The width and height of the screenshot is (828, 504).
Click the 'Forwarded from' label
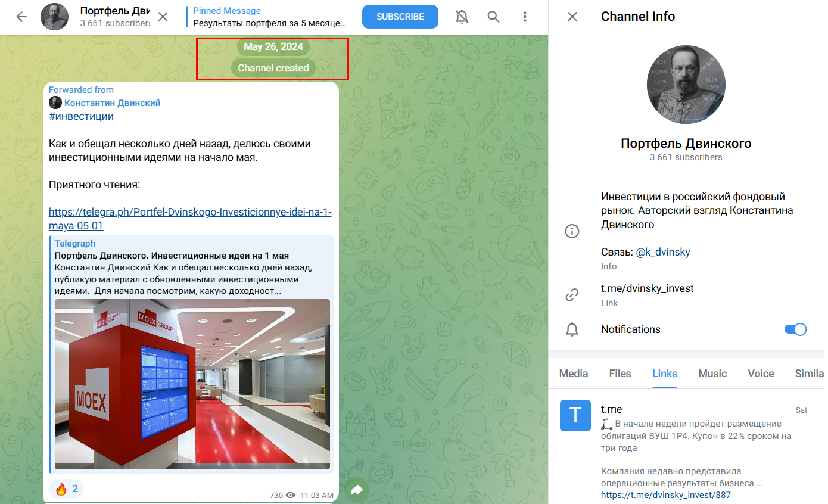point(81,90)
